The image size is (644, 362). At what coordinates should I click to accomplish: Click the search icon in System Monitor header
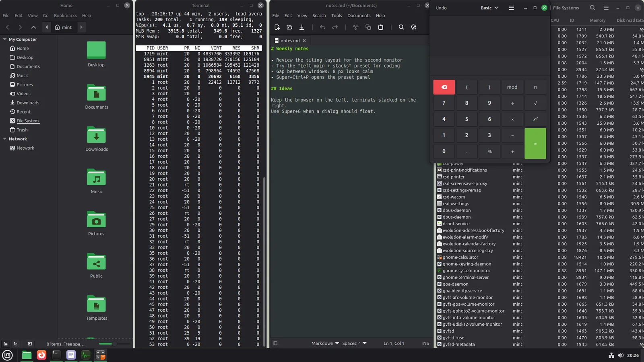coord(592,8)
